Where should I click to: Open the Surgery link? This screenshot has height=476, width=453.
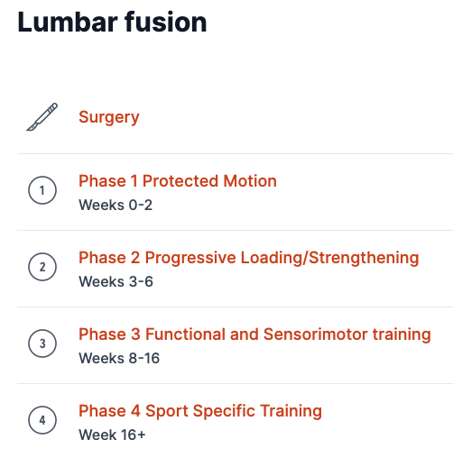tap(109, 117)
